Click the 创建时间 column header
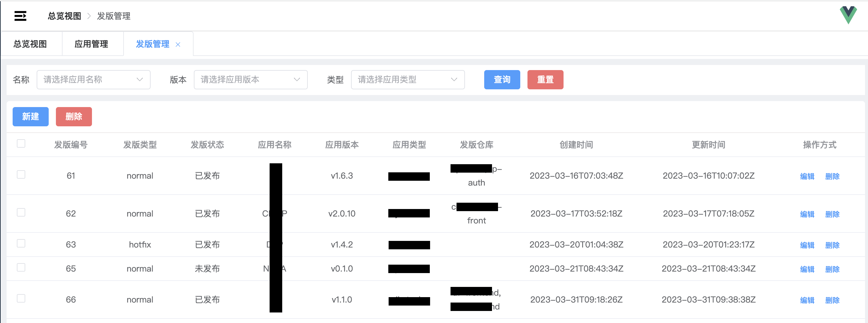868x323 pixels. point(576,145)
